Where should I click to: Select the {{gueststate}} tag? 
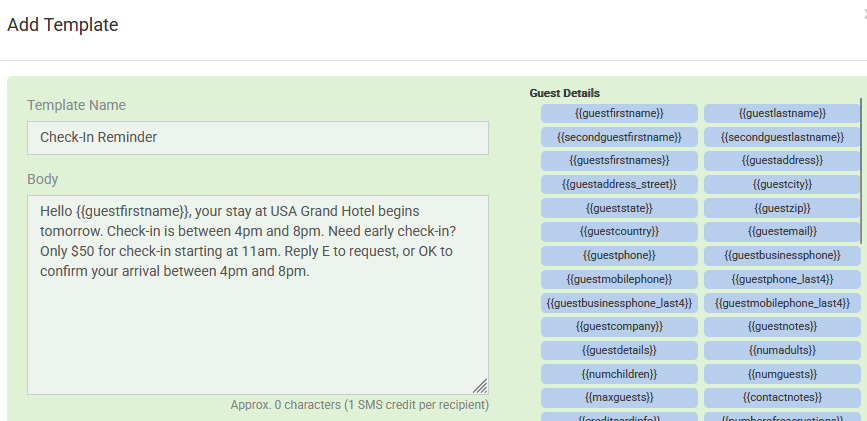(x=619, y=208)
